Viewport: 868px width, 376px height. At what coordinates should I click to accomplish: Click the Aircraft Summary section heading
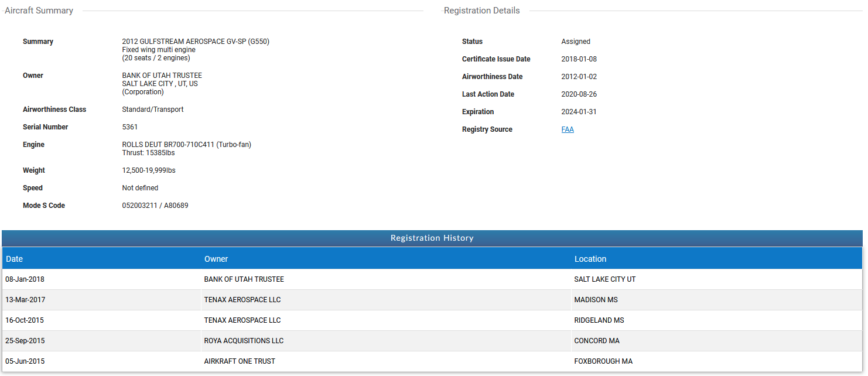[39, 11]
